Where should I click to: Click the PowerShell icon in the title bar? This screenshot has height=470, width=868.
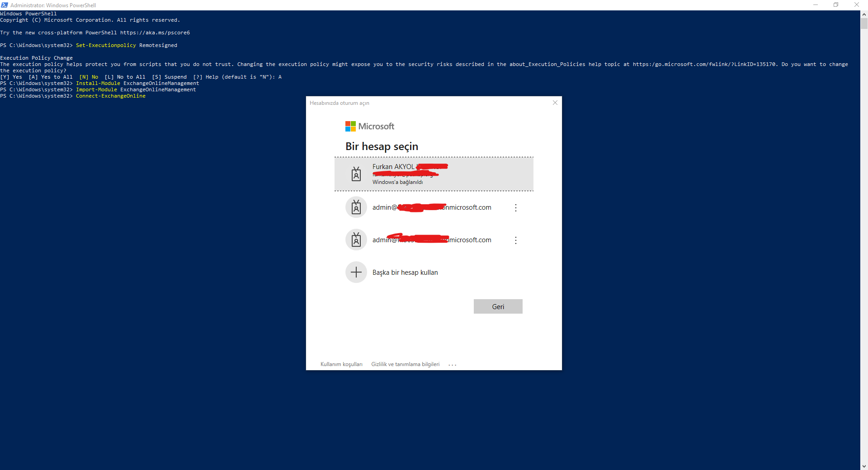pyautogui.click(x=5, y=5)
